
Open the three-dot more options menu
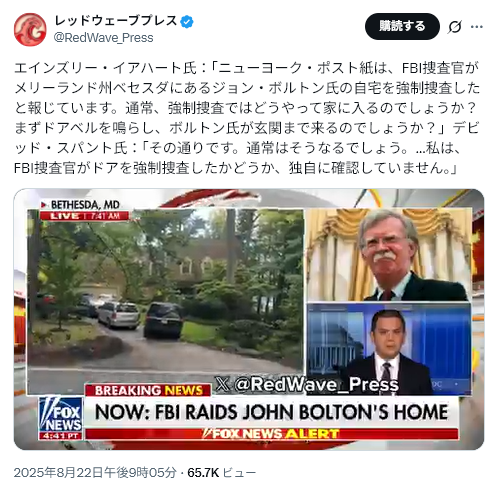477,27
